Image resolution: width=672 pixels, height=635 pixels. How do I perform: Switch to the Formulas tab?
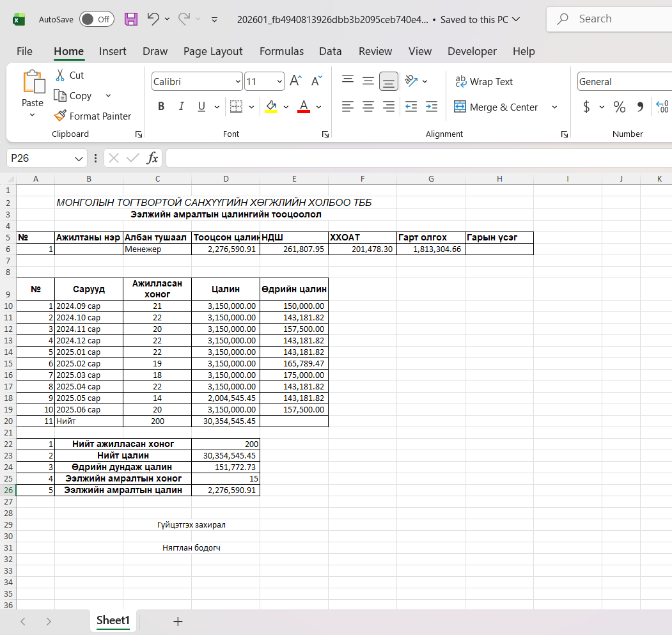tap(281, 51)
